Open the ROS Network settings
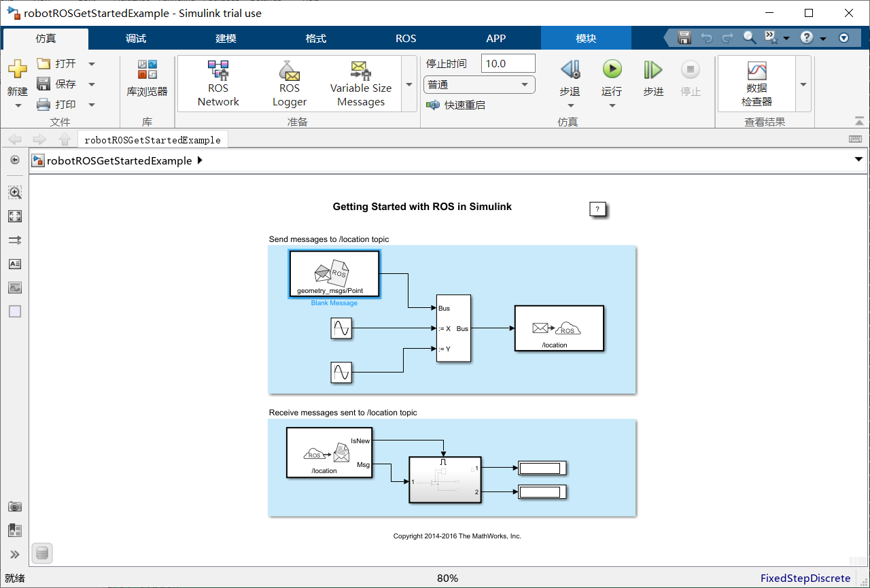The height and width of the screenshot is (588, 870). pos(218,84)
